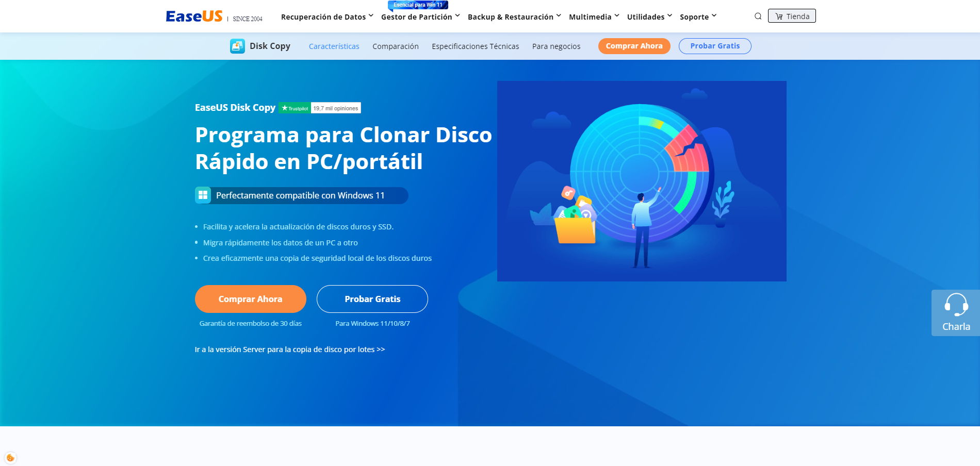Select the Características tab

334,46
